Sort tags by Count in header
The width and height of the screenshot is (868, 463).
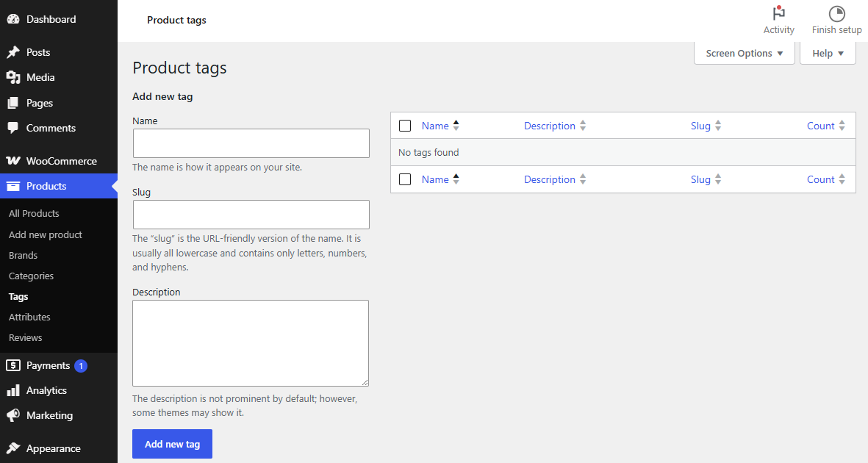(825, 126)
